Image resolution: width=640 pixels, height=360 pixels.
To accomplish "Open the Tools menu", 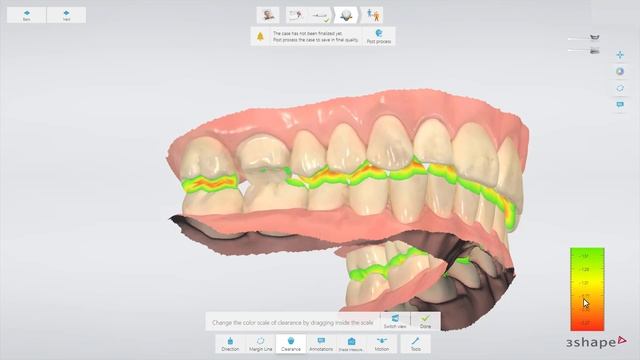I will [x=416, y=344].
